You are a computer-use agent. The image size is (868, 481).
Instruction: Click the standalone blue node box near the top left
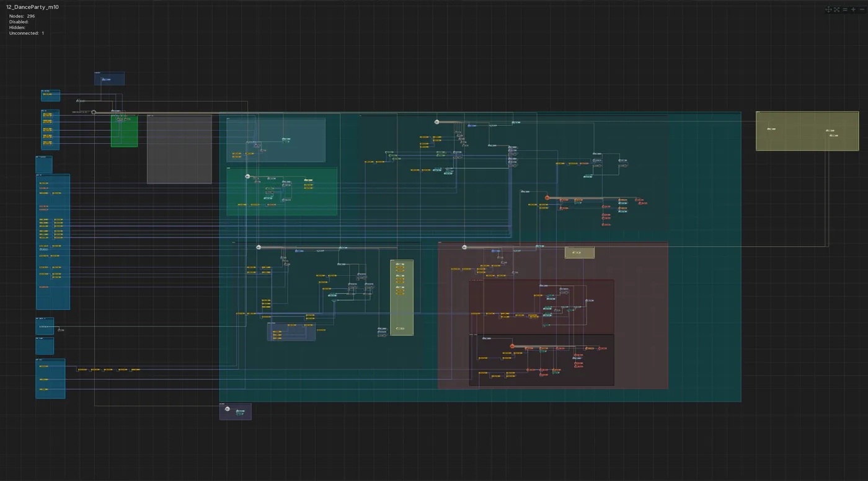coord(110,79)
